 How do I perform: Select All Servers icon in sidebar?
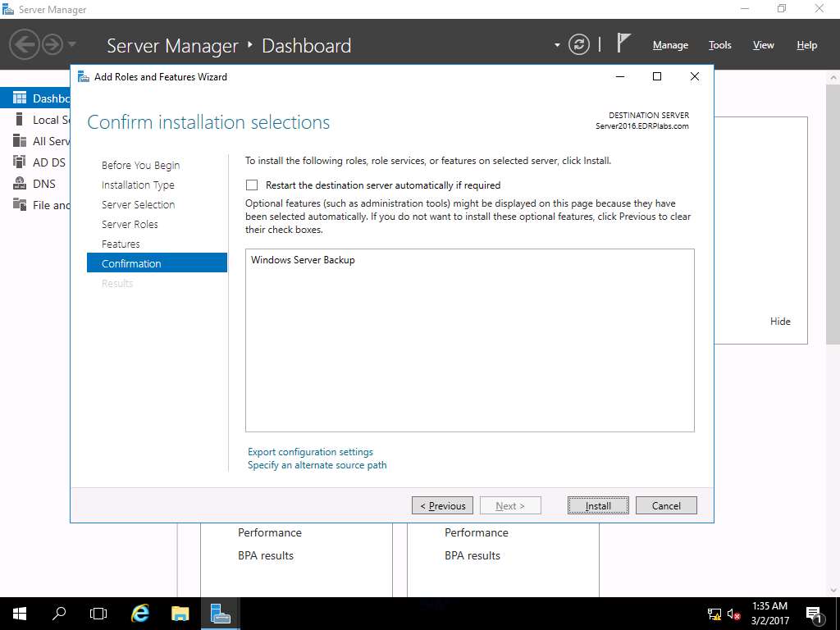coord(20,140)
